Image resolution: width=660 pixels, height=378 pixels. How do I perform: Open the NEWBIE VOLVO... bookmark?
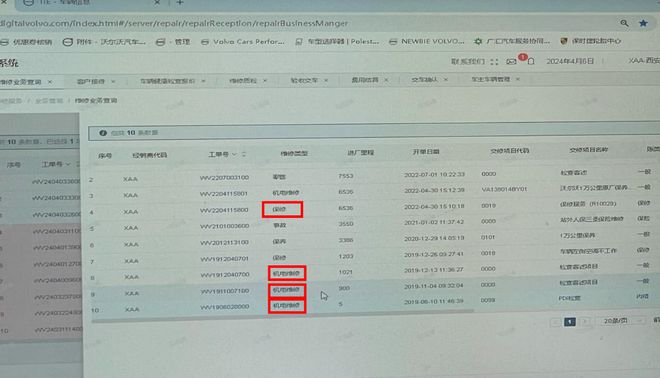pyautogui.click(x=427, y=41)
